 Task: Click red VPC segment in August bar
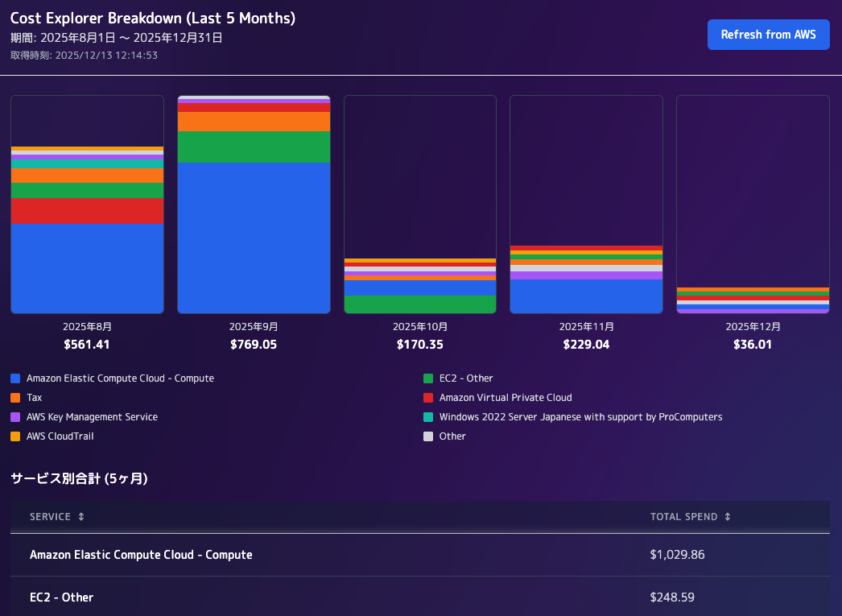pyautogui.click(x=87, y=211)
